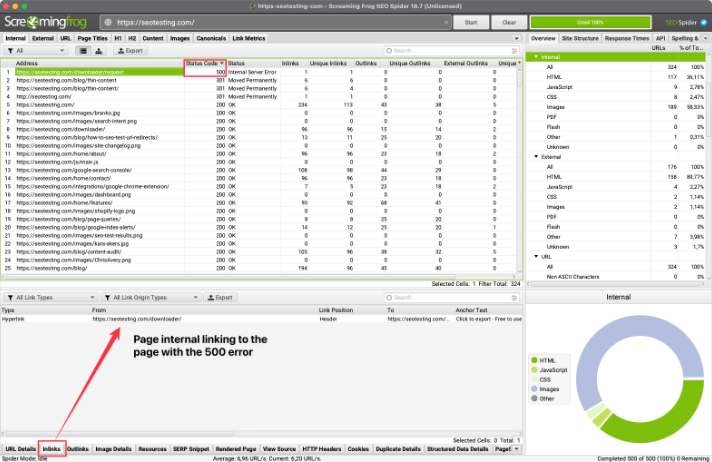Select the google-search-console URL row
Viewport: 712px width, 462px height.
(261, 170)
